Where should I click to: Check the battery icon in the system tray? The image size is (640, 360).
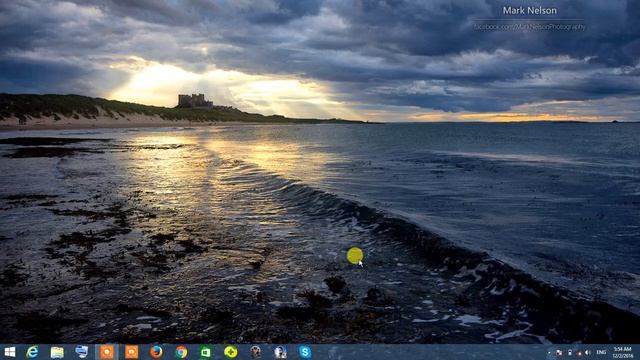click(570, 353)
